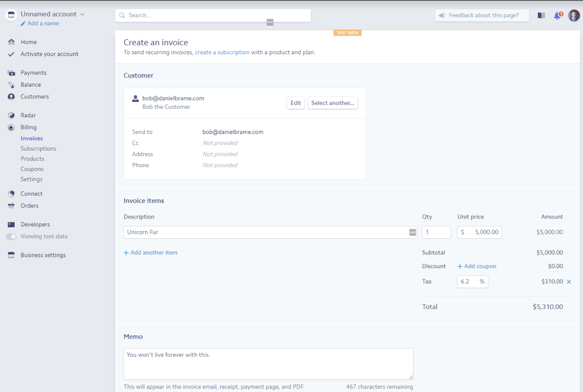Viewport: 583px width, 392px height.
Task: Click create a subscription link
Action: coord(222,52)
